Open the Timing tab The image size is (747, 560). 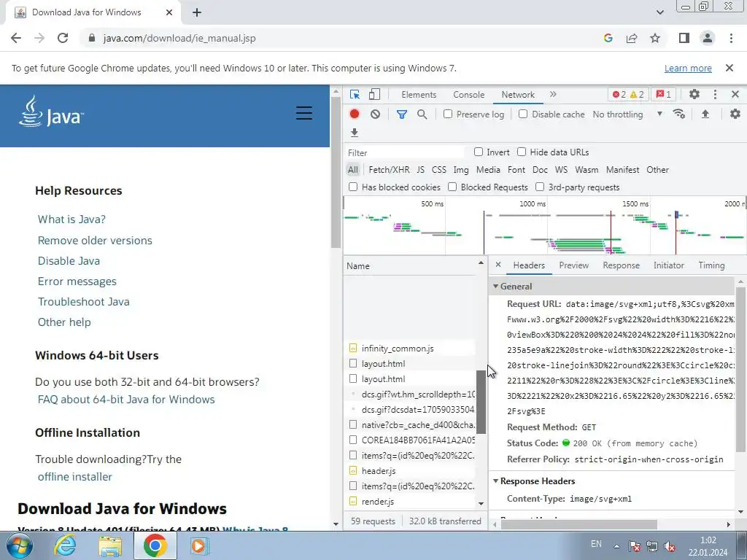[x=711, y=265]
